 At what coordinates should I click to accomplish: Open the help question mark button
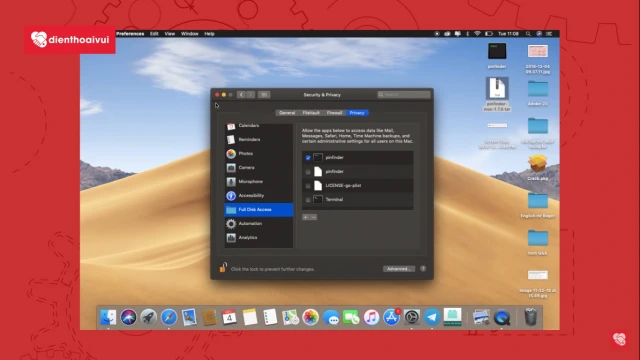pos(423,269)
